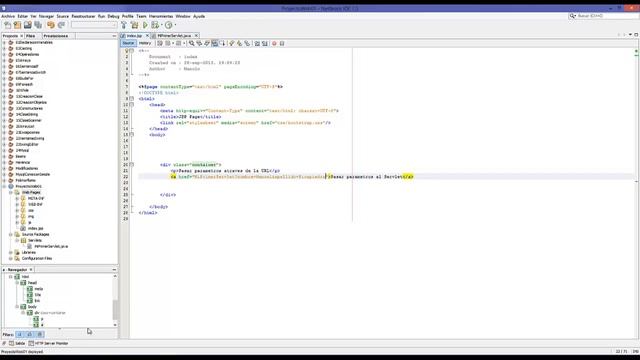Expand the Beans project node
This screenshot has width=640, height=360.
pos(4,156)
